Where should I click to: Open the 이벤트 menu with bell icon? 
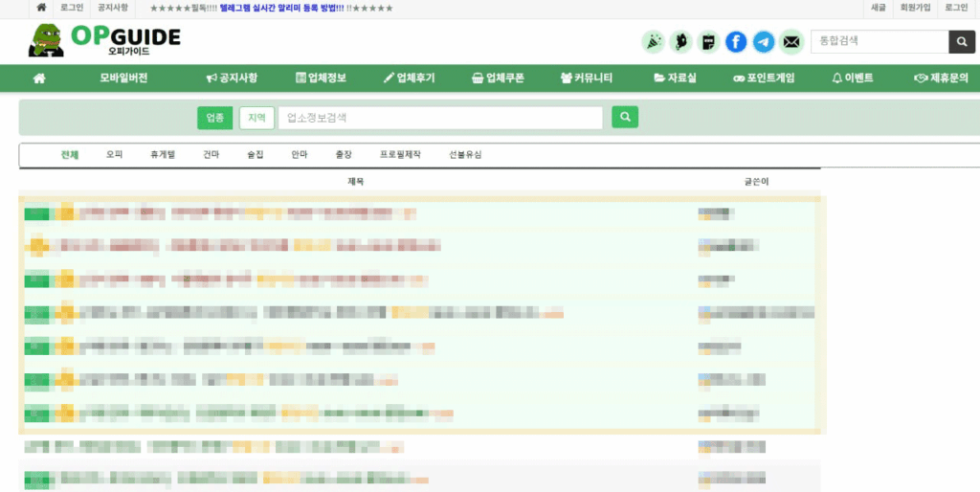point(853,78)
